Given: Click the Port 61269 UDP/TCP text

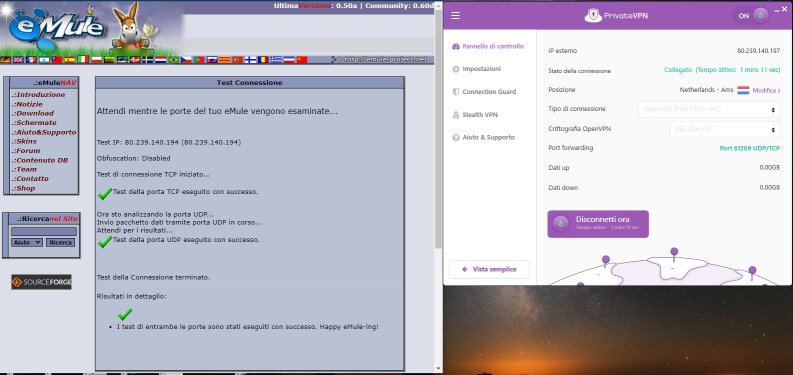Looking at the screenshot, I should point(750,148).
